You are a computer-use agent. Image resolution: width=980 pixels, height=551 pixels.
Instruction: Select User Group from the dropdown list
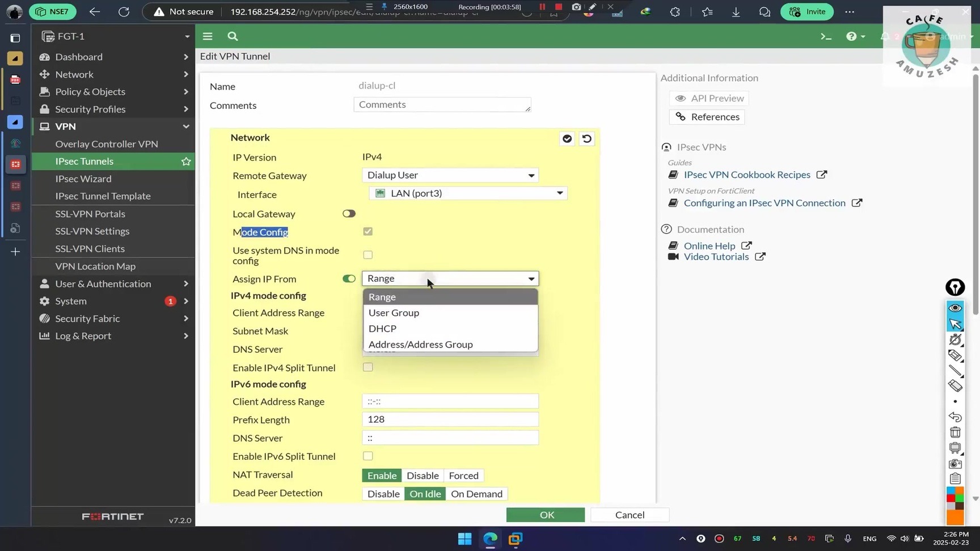click(x=450, y=313)
